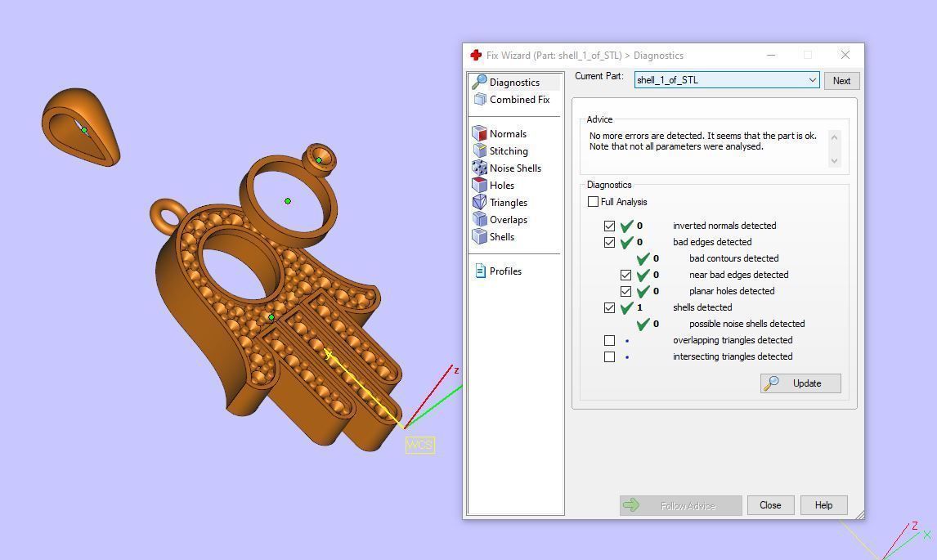Screen dimensions: 937x560
Task: Click the Advice message text
Action: tap(703, 141)
